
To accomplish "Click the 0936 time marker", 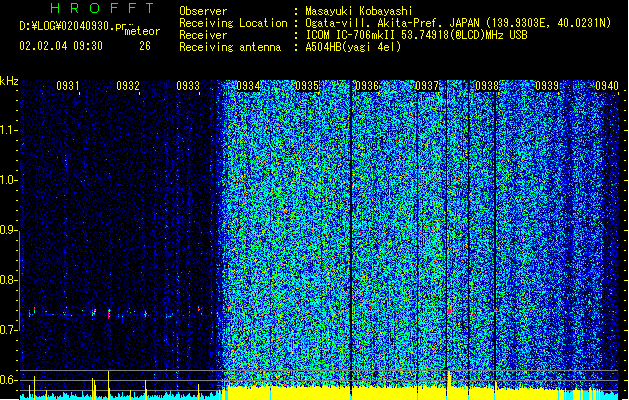I will [367, 86].
